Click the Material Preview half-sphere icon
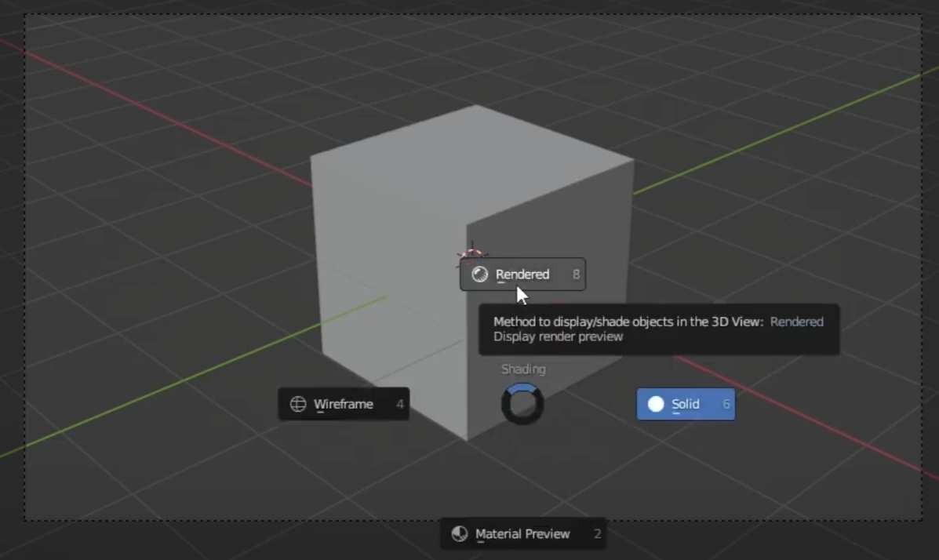This screenshot has width=939, height=560. click(460, 533)
